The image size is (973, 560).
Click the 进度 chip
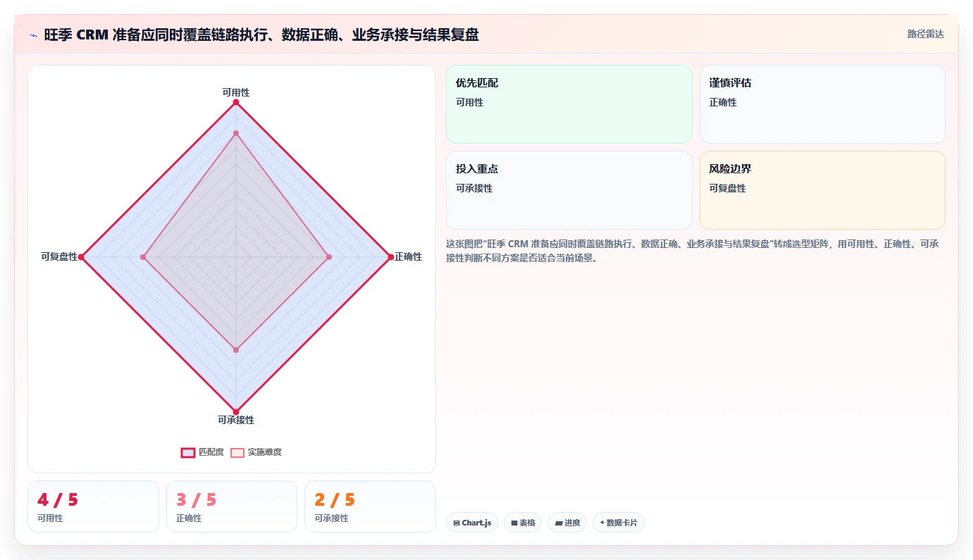pyautogui.click(x=567, y=523)
